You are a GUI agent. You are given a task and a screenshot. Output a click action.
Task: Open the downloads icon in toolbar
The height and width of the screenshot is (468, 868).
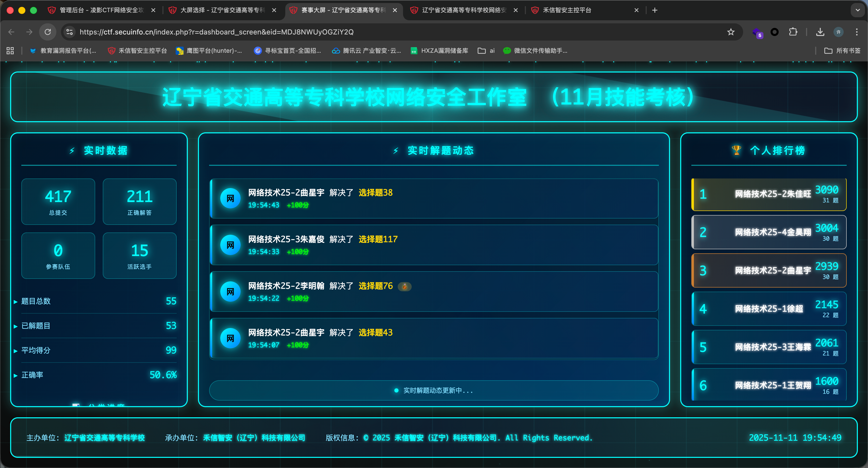coord(820,32)
